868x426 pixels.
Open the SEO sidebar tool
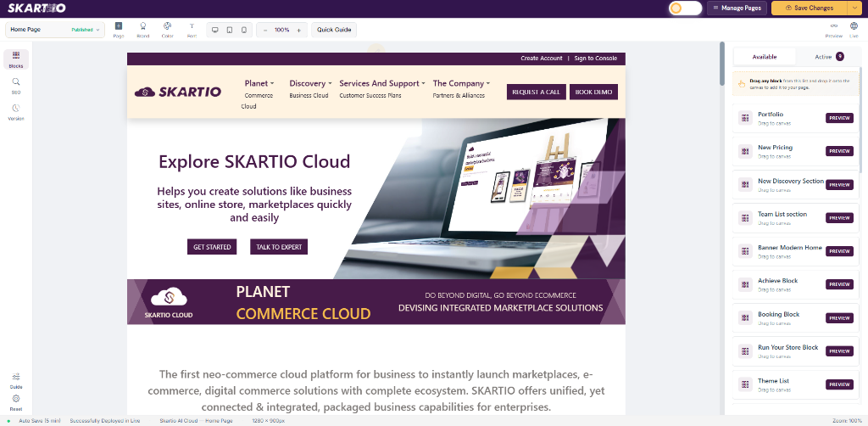16,86
